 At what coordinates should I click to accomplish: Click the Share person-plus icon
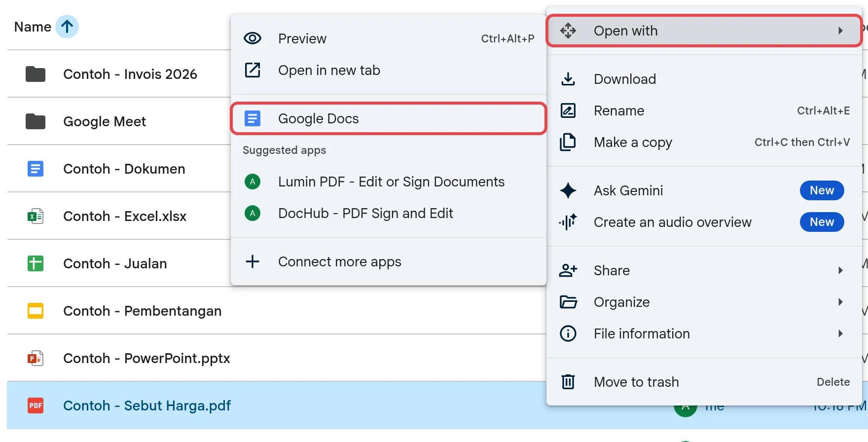click(x=568, y=270)
